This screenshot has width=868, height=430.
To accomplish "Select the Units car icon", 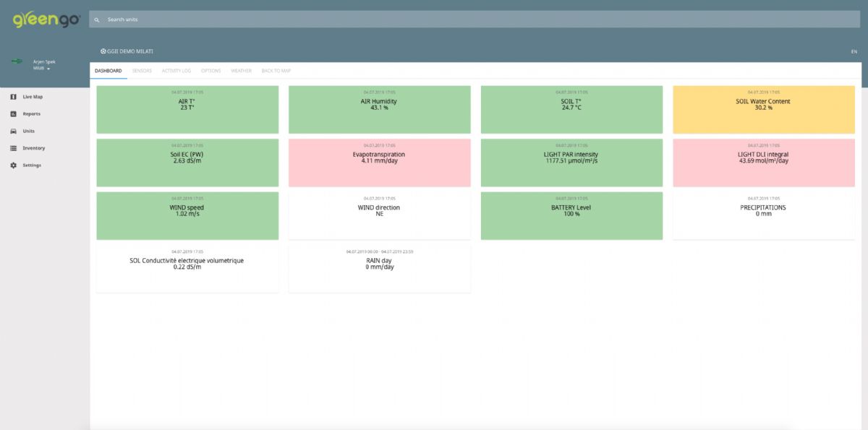I will (x=13, y=132).
